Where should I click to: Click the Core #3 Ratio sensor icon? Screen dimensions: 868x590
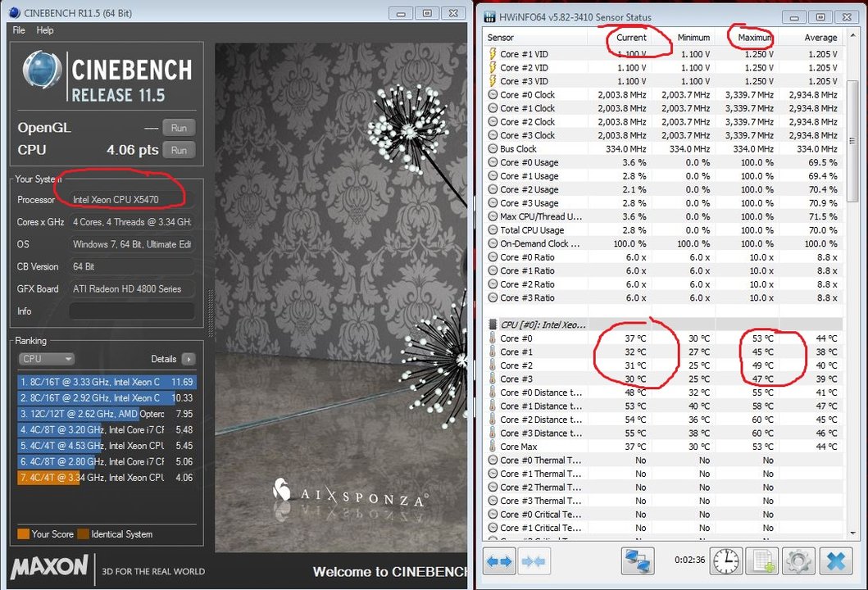[492, 297]
